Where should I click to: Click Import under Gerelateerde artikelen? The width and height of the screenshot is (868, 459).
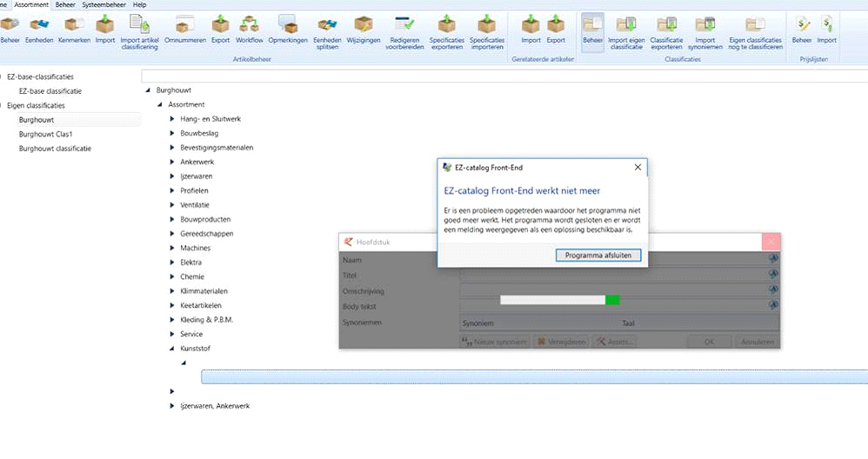click(531, 30)
